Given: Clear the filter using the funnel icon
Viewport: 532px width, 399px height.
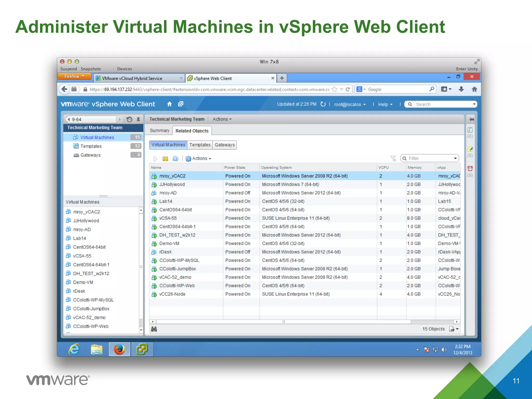Looking at the screenshot, I should [393, 158].
